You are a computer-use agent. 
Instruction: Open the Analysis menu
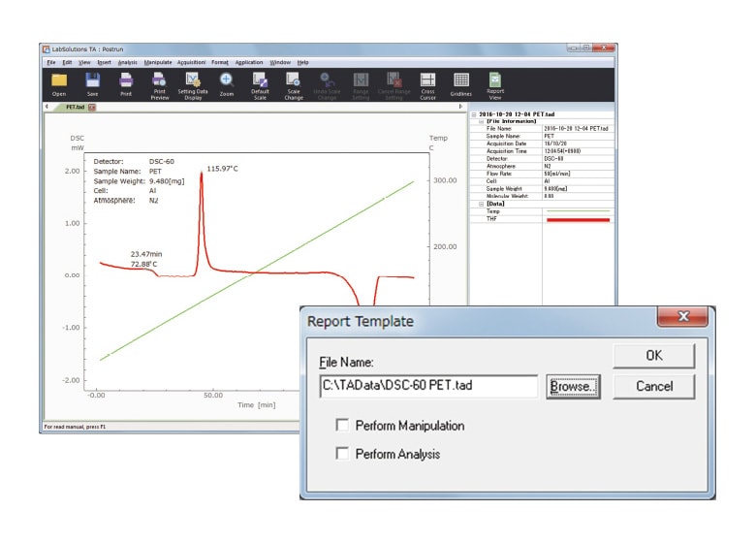click(127, 62)
